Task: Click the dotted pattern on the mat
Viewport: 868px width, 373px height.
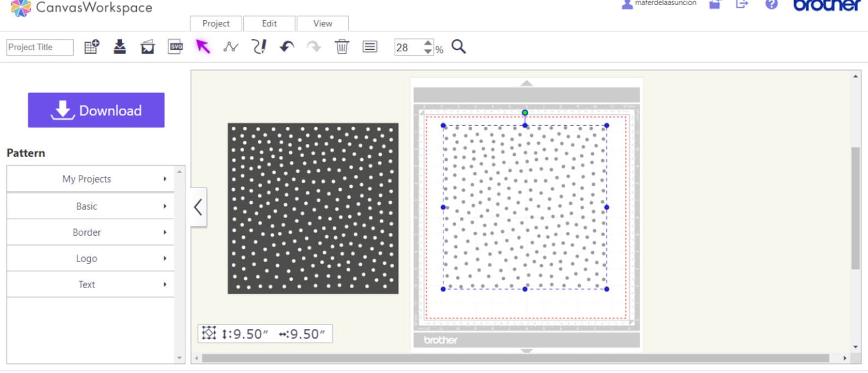Action: pos(525,207)
